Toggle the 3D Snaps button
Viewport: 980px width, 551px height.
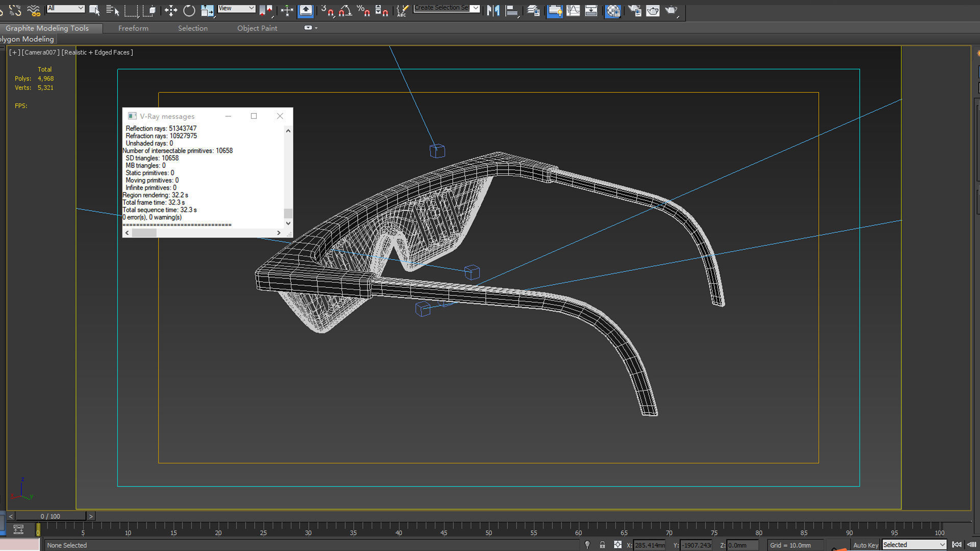click(327, 10)
